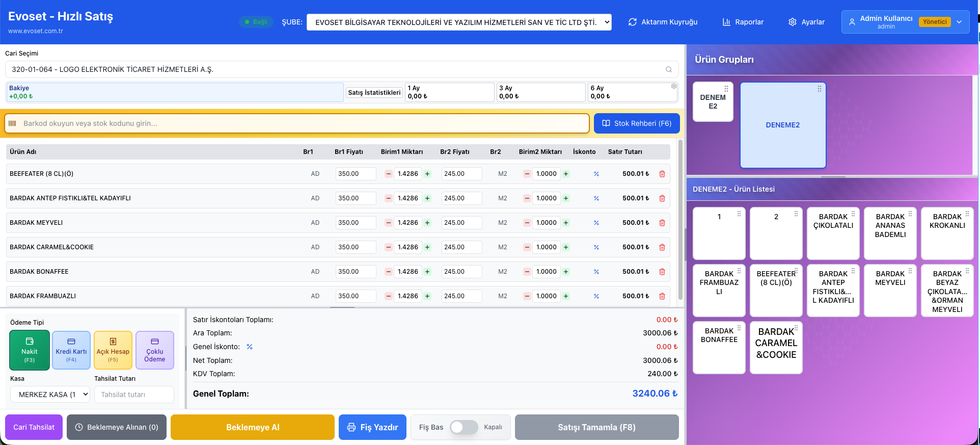The width and height of the screenshot is (980, 445).
Task: Decrease Birim2 quantity for BARDAK FRAMBUAZLI row
Action: [527, 296]
